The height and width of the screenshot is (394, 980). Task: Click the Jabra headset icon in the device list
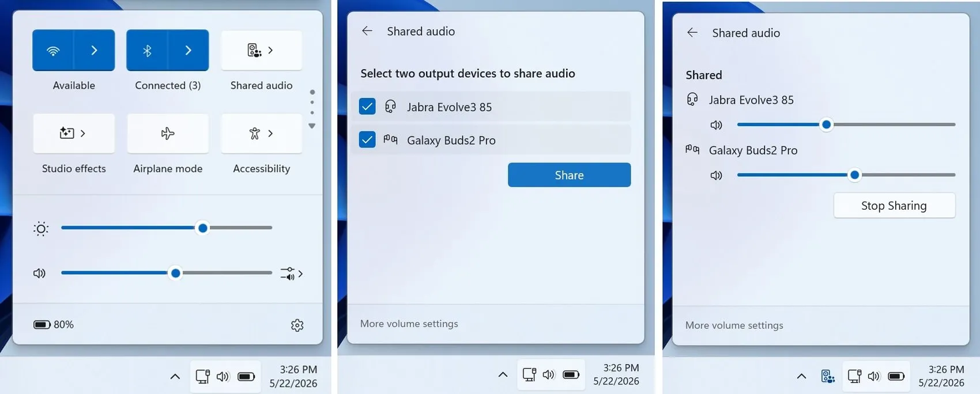click(x=390, y=107)
